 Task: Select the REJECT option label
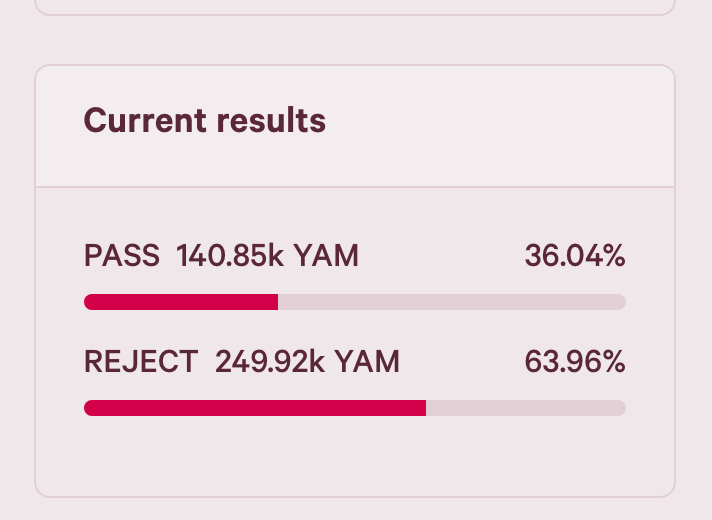(x=141, y=362)
